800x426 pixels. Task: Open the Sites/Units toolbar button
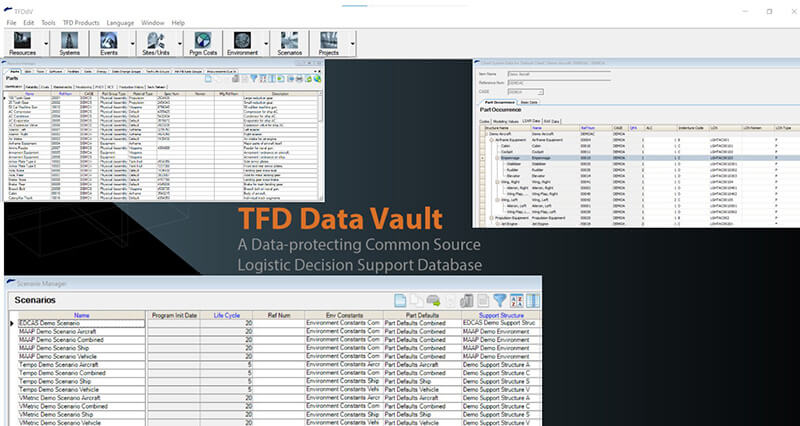click(x=156, y=43)
